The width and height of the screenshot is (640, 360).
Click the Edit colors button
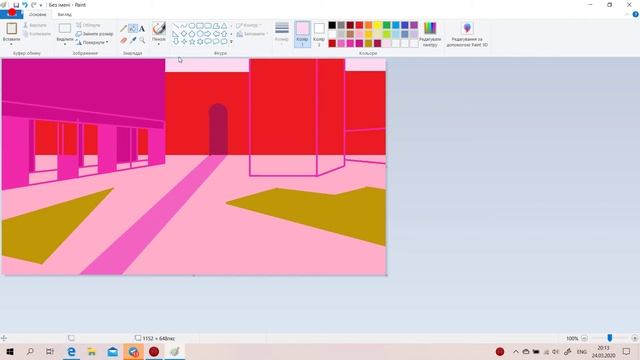click(430, 34)
